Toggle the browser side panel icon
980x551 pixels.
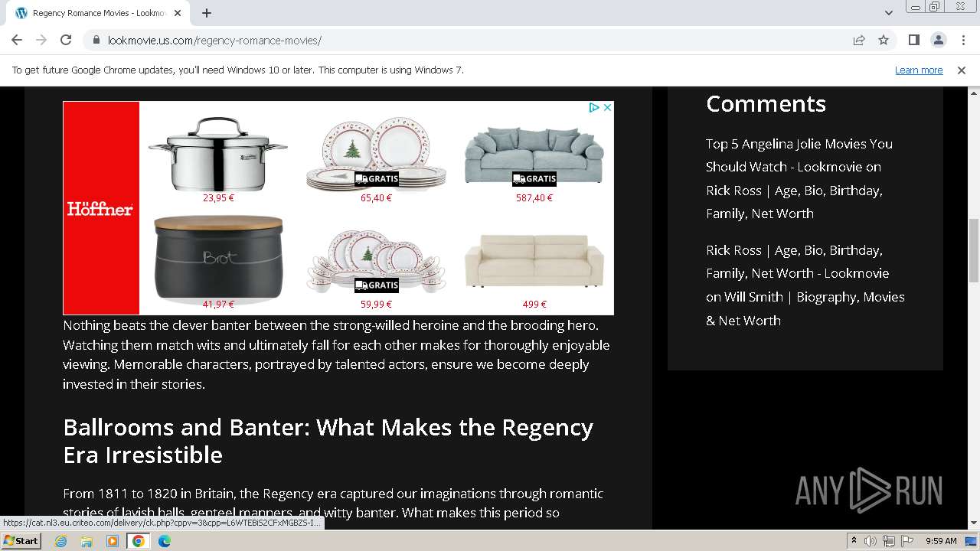click(x=913, y=40)
